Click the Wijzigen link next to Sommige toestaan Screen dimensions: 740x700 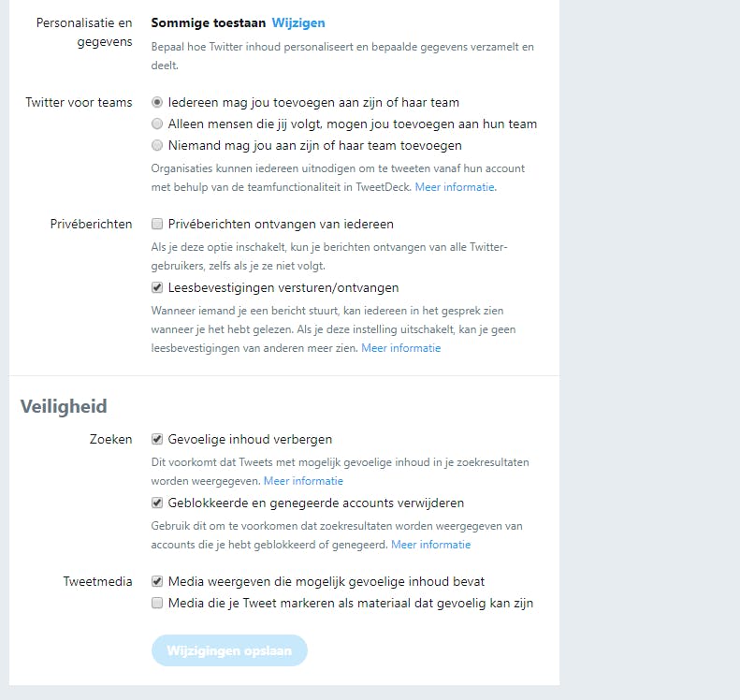(x=298, y=22)
